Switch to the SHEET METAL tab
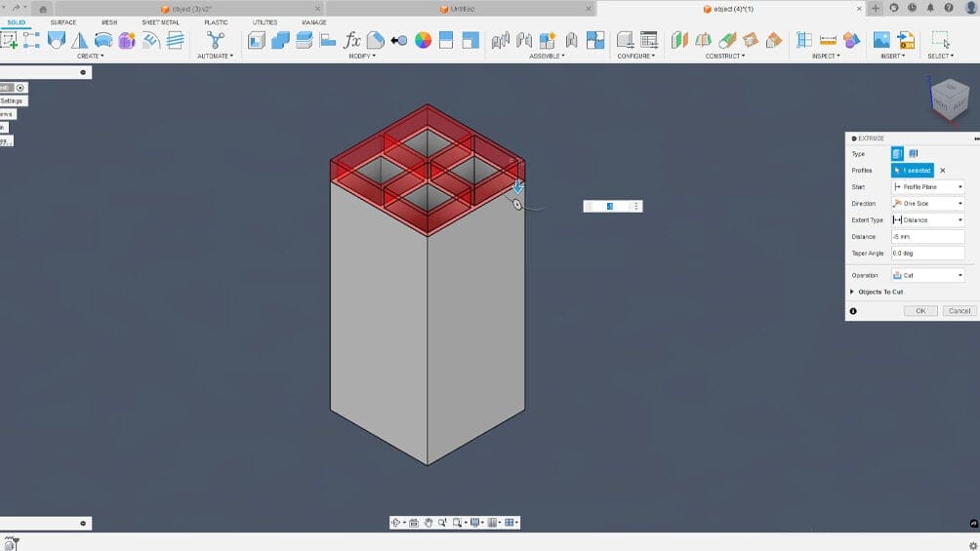The width and height of the screenshot is (980, 551). 160,22
